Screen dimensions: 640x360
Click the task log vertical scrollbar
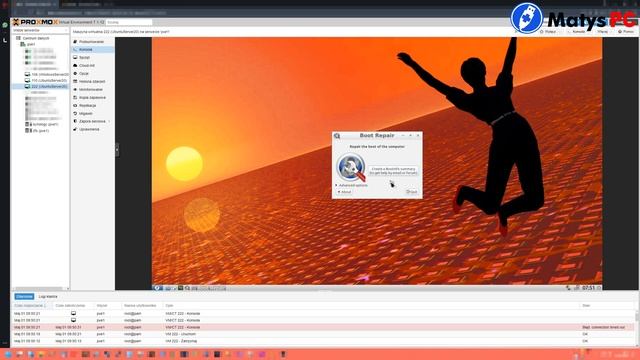[637, 316]
